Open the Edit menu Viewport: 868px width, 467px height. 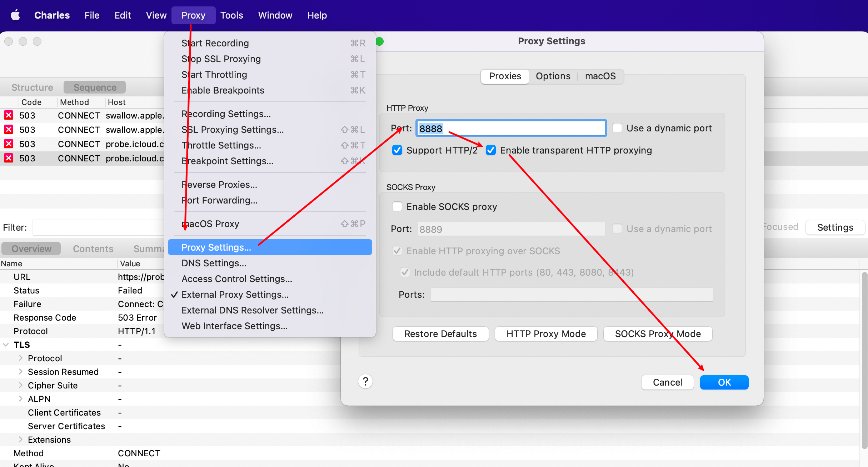tap(123, 15)
